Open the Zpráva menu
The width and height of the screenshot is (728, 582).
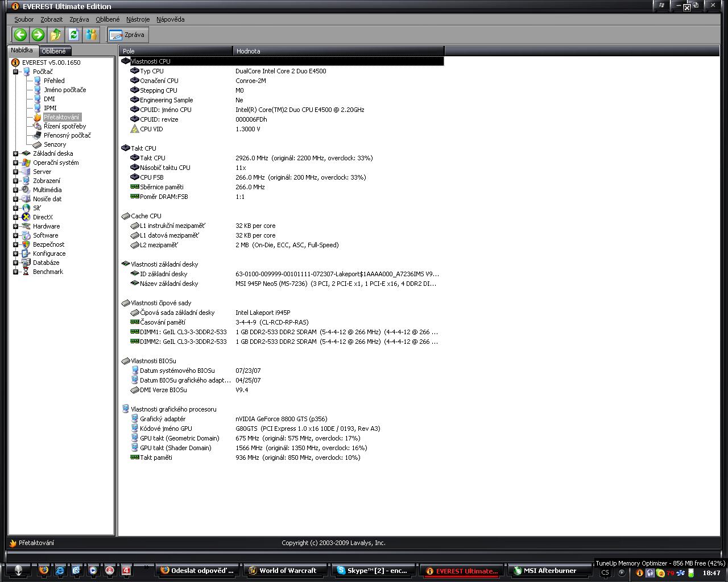(x=79, y=19)
